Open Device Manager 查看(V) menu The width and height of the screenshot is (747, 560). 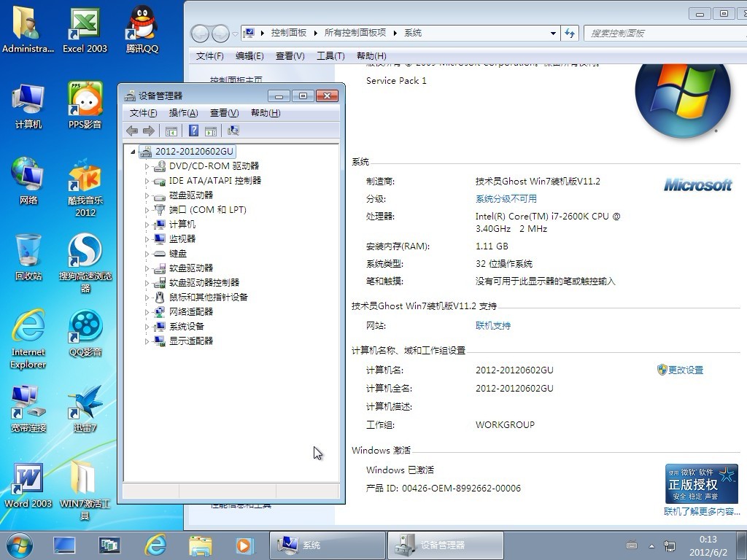pos(225,113)
